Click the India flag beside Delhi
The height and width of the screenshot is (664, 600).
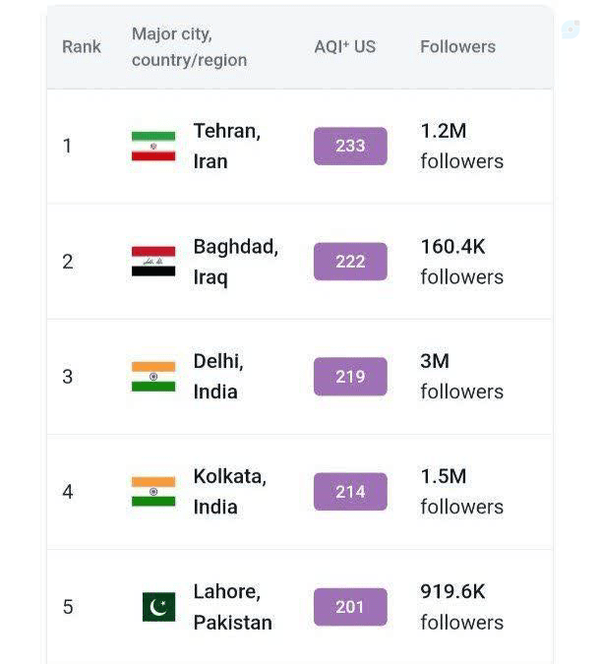[x=153, y=376]
